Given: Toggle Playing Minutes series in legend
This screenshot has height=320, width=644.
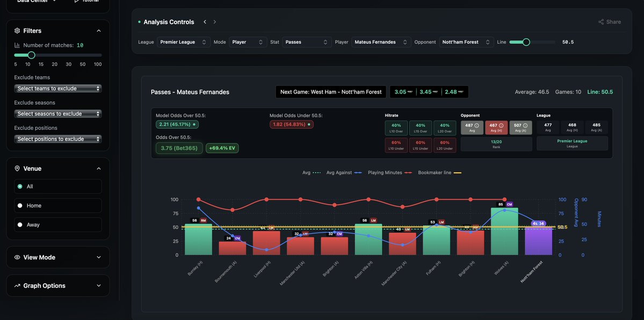Looking at the screenshot, I should click(390, 172).
